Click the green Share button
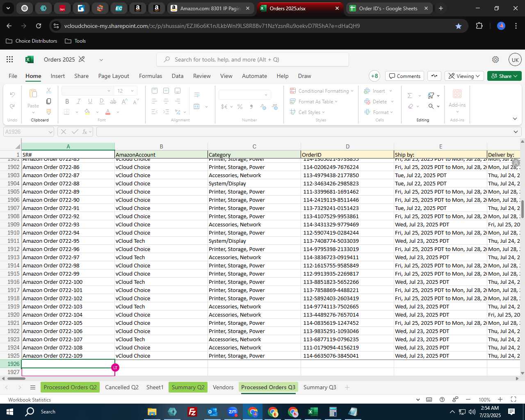The width and height of the screenshot is (525, 420). 504,76
